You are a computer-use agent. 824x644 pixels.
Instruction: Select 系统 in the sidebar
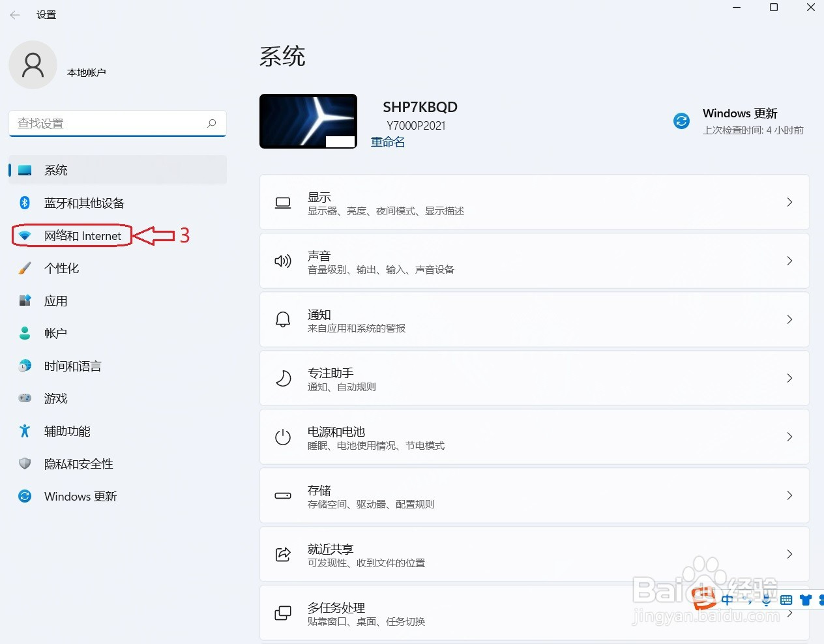[x=118, y=170]
